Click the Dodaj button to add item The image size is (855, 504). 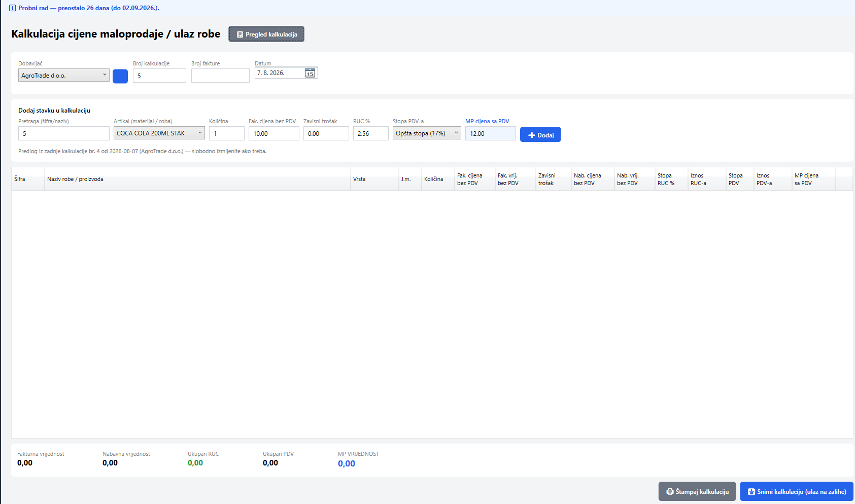540,134
